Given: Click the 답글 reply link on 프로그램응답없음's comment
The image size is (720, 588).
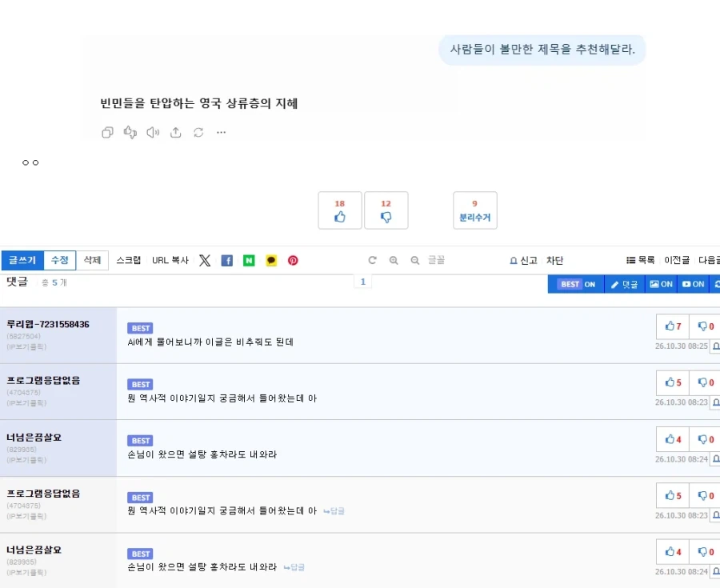Looking at the screenshot, I should tap(334, 511).
